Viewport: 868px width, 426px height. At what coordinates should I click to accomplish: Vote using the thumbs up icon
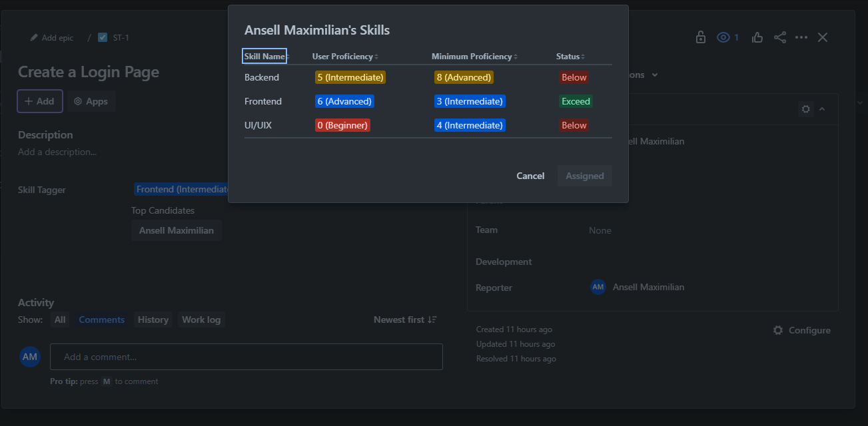pyautogui.click(x=757, y=37)
